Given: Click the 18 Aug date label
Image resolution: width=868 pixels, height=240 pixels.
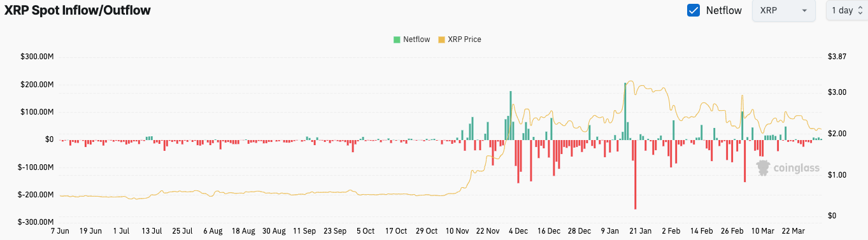Looking at the screenshot, I should tap(244, 231).
